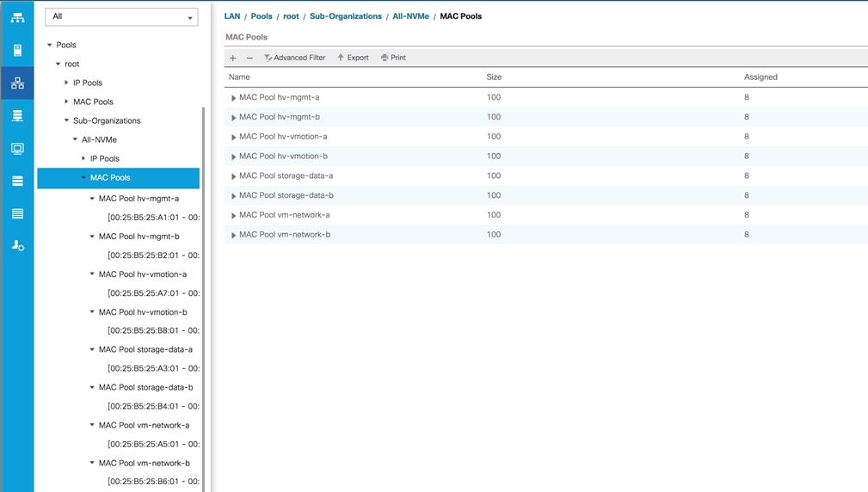Click the plus add pool icon
Screen dimensions: 868x492
tap(233, 58)
